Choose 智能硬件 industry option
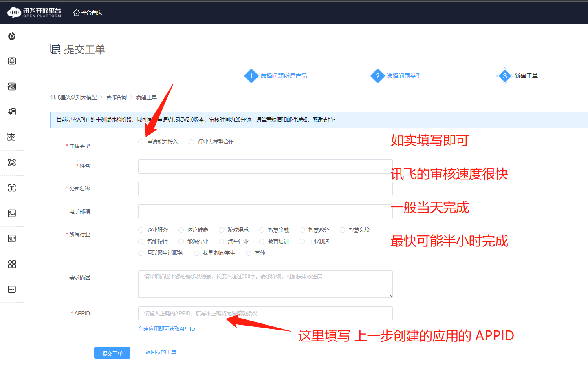This screenshot has height=370, width=588. click(141, 241)
